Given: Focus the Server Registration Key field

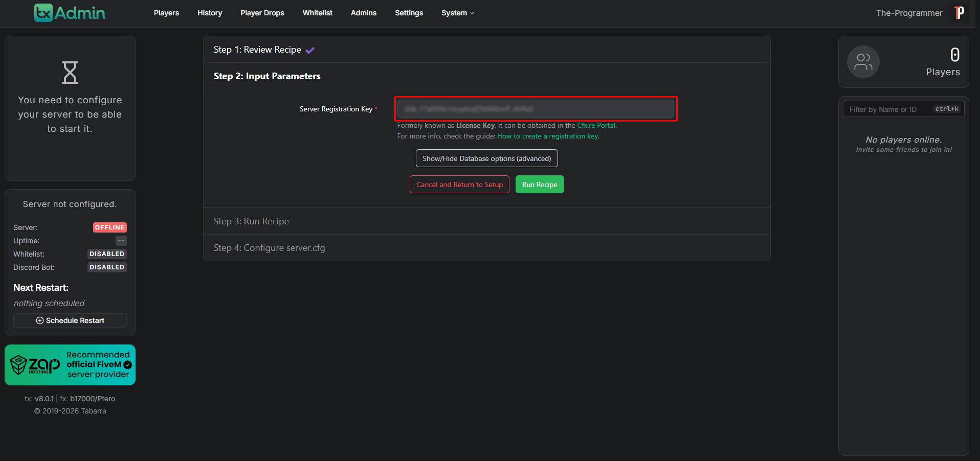Looking at the screenshot, I should [x=536, y=109].
